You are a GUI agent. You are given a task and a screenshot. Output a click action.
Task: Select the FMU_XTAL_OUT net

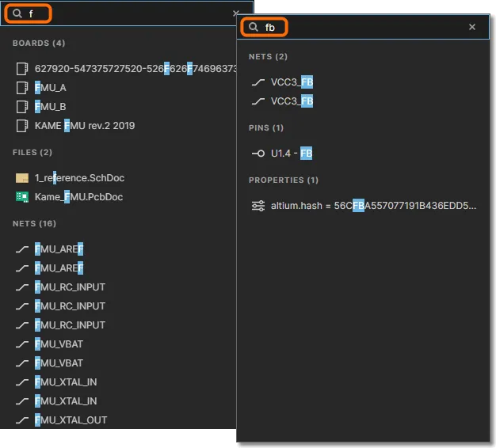(71, 420)
